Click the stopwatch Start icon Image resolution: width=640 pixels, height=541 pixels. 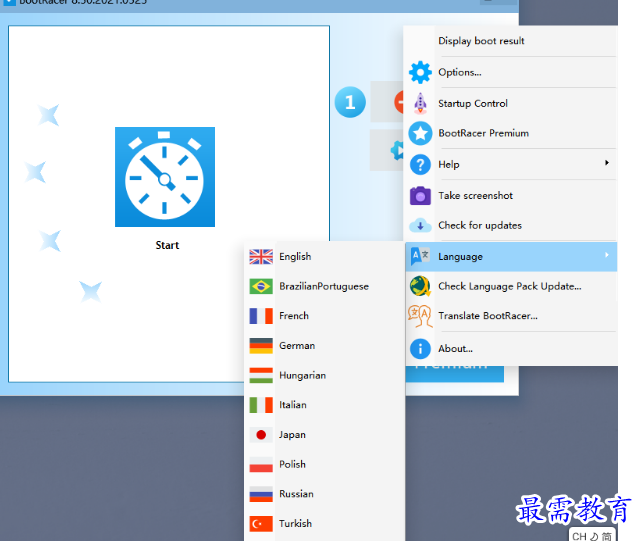click(x=165, y=177)
